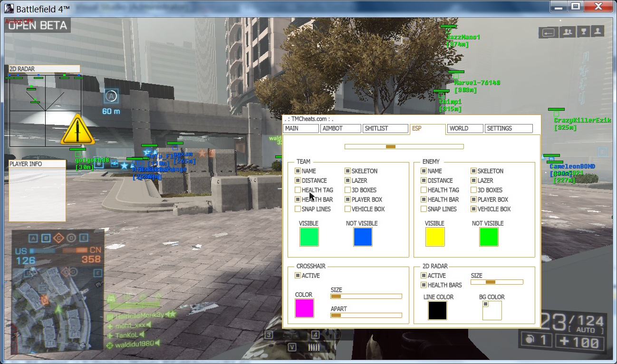This screenshot has width=617, height=364.
Task: Select orange diamond flag C indicator
Action: click(59, 238)
